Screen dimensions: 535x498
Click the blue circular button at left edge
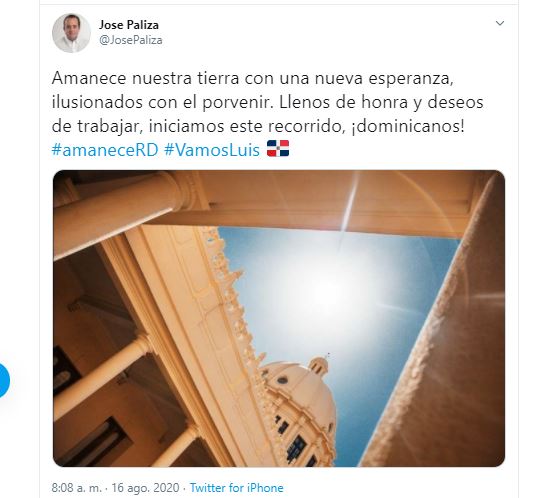click(x=3, y=380)
